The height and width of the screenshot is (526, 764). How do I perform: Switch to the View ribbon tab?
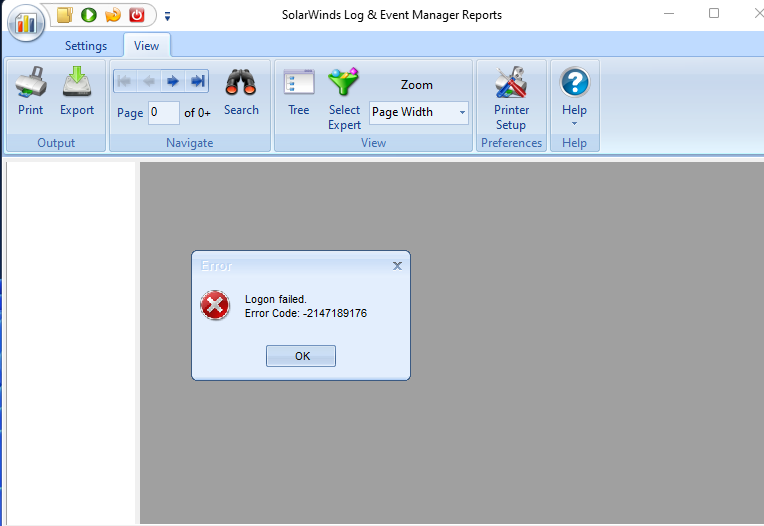(147, 46)
